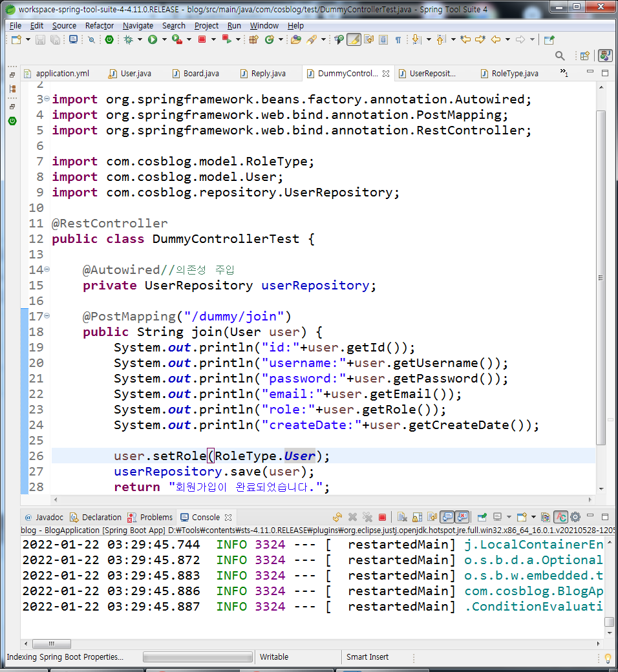Click the Next Annotation arrow icon
618x672 pixels.
(x=416, y=40)
